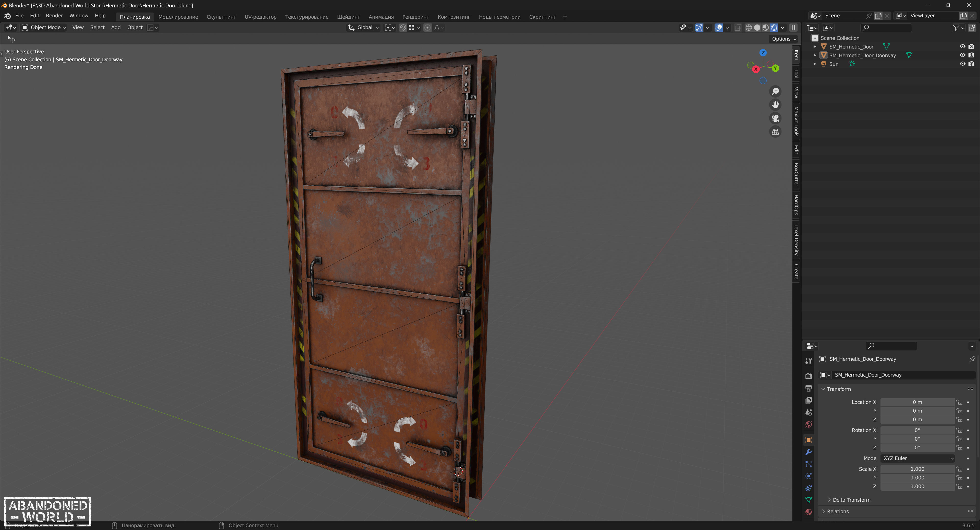
Task: Switch to solid viewport shading
Action: coord(757,27)
